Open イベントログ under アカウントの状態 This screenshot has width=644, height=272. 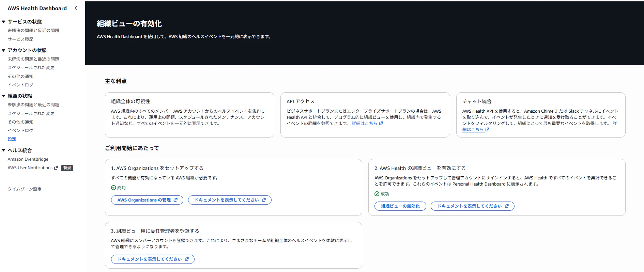20,85
